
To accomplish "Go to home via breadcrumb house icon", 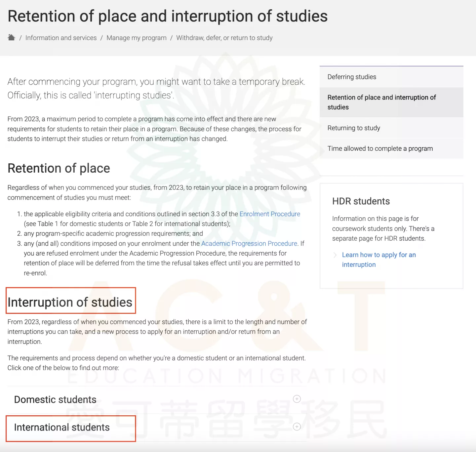I will [12, 37].
